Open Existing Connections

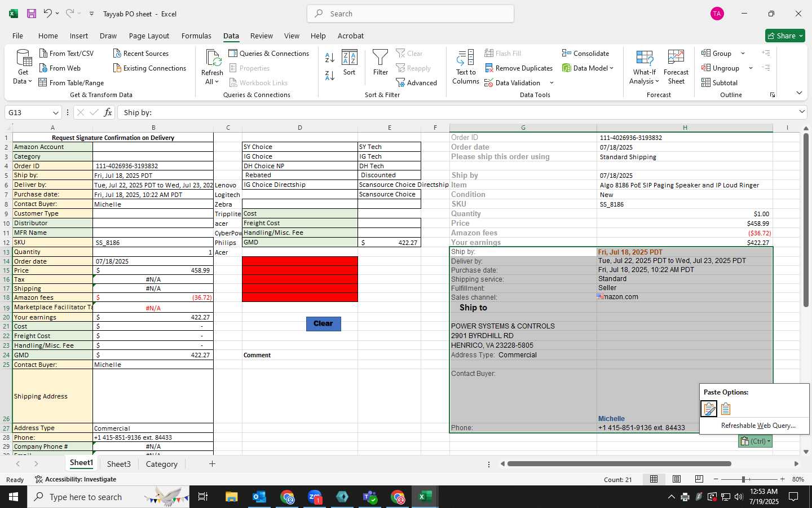149,68
